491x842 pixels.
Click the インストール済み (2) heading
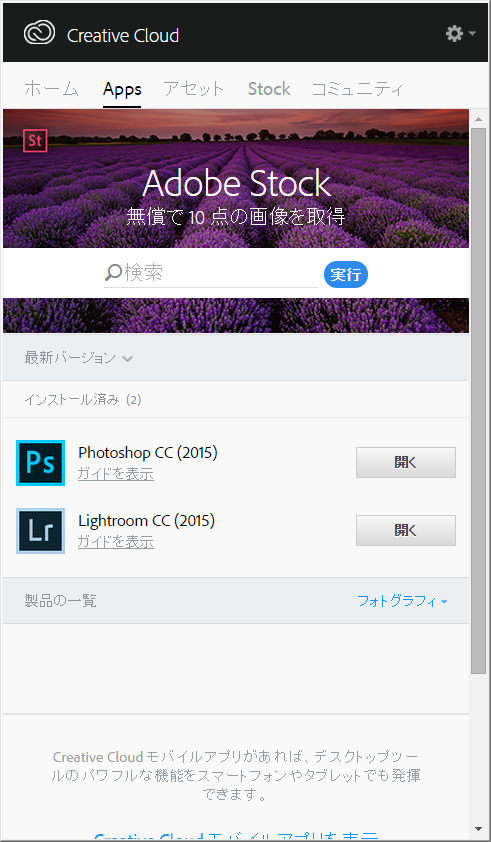(83, 400)
